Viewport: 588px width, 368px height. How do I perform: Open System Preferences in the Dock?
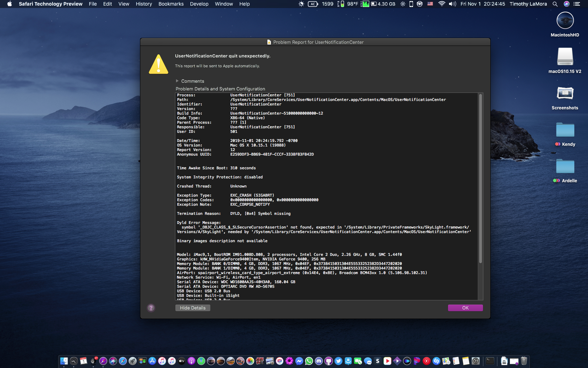click(475, 361)
